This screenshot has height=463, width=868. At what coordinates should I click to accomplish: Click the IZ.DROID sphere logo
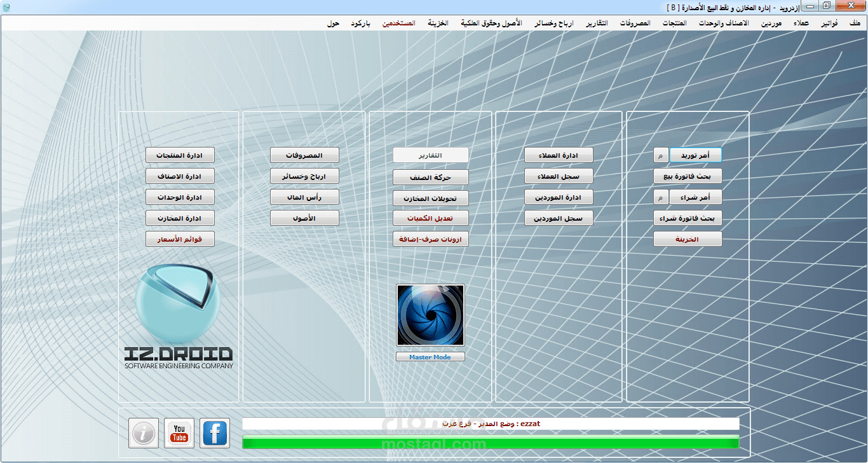pos(177,305)
